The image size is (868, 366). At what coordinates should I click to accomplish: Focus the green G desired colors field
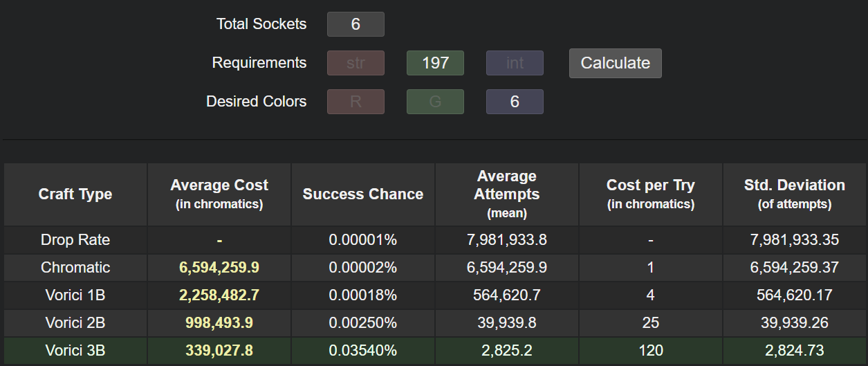click(x=435, y=102)
